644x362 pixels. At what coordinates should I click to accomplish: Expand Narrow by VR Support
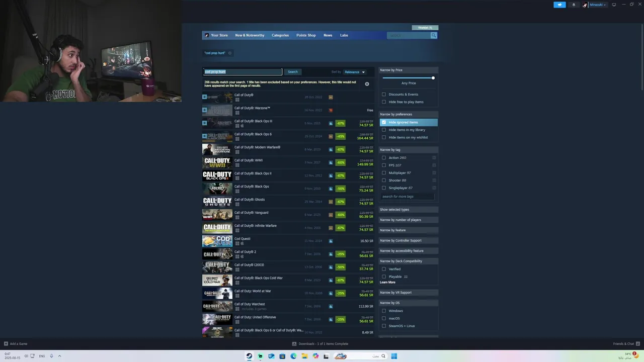[x=408, y=293]
